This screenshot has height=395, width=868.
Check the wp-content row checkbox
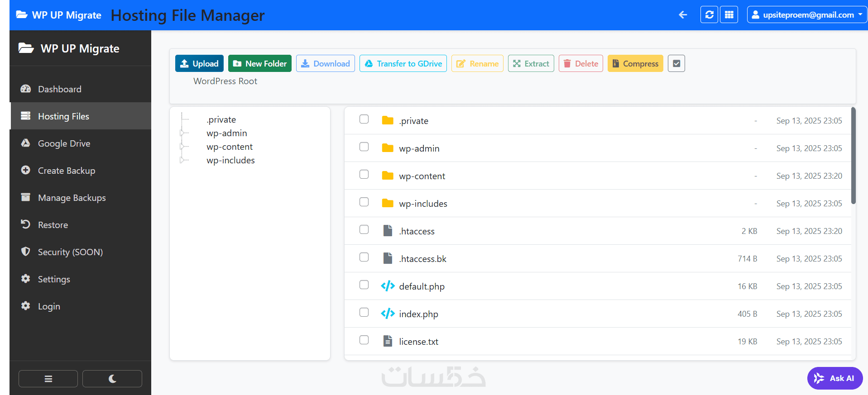click(x=364, y=174)
